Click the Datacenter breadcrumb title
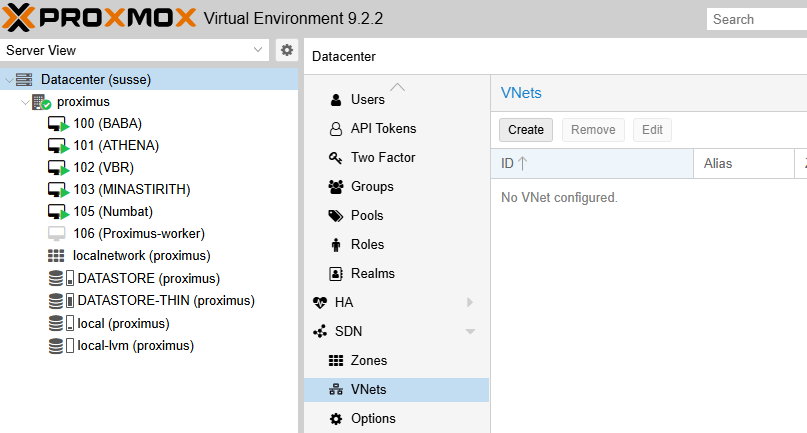 344,57
